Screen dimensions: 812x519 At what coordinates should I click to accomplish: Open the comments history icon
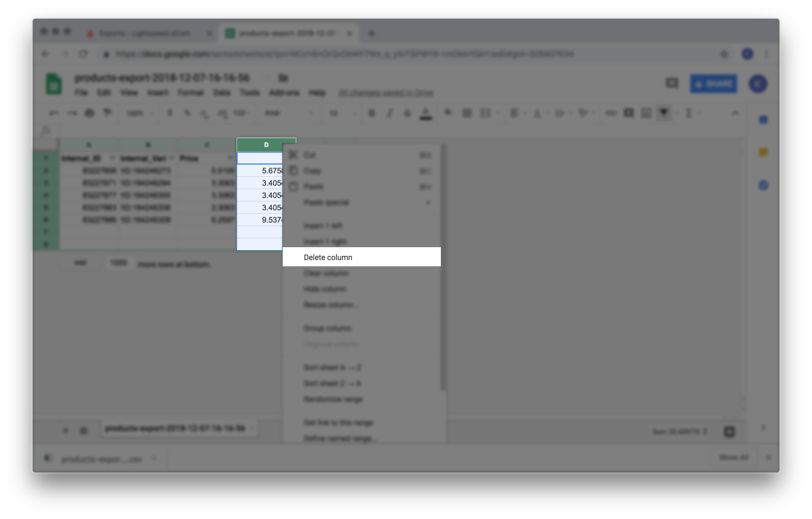click(672, 83)
